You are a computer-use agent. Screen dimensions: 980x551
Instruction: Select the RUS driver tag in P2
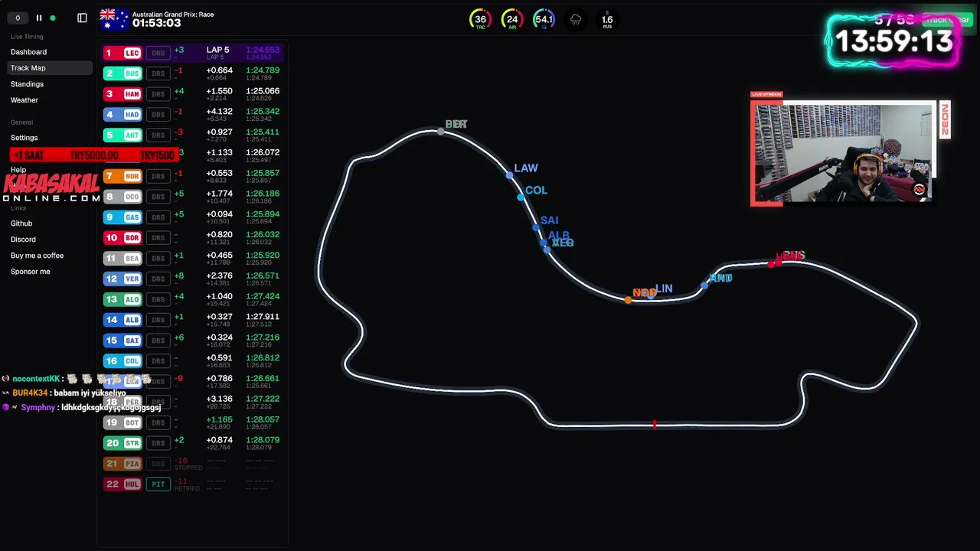[122, 73]
